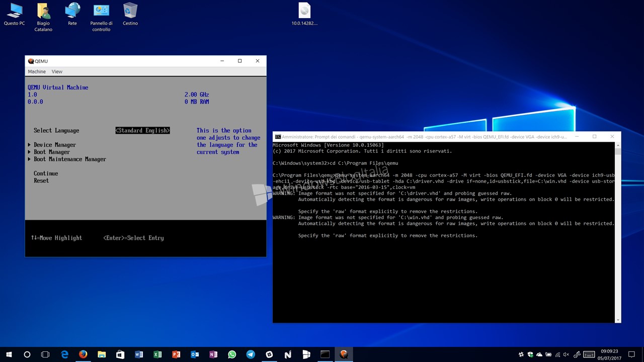This screenshot has width=644, height=362.
Task: Open Cortana from the taskbar circle icon
Action: (x=27, y=354)
